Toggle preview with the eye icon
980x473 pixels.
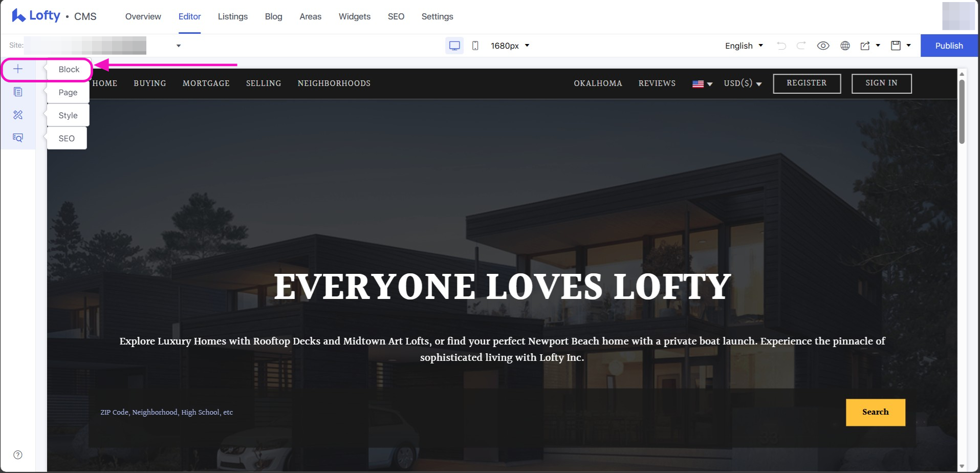coord(823,46)
